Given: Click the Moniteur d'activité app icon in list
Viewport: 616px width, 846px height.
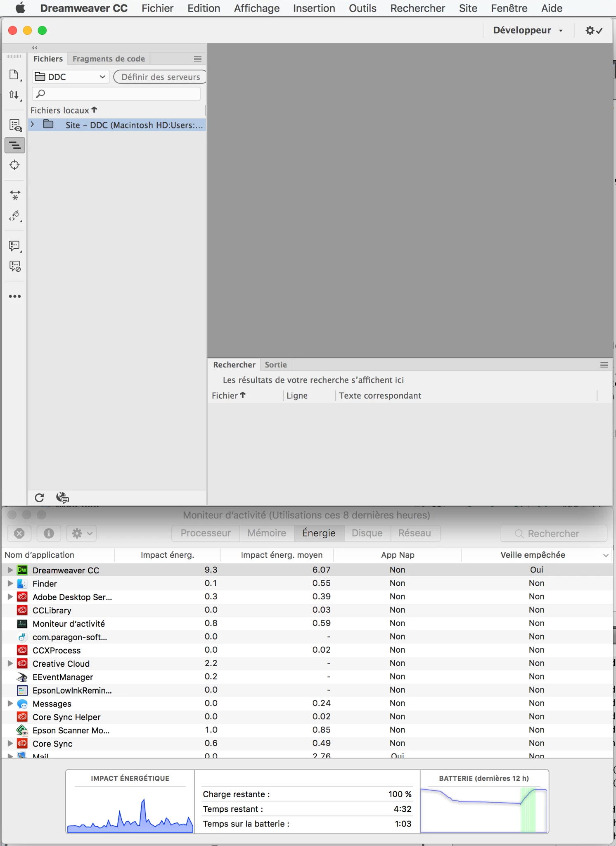Looking at the screenshot, I should point(22,623).
